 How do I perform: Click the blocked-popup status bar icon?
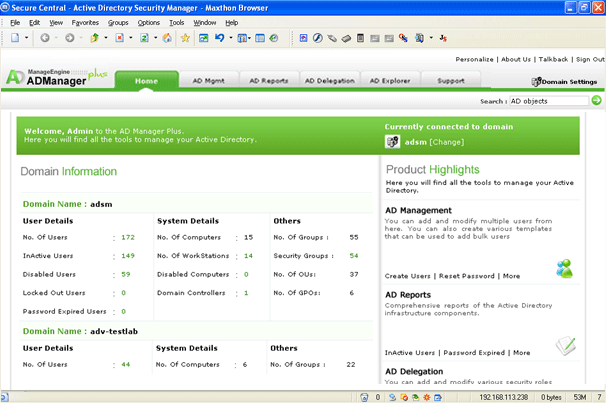tap(404, 397)
